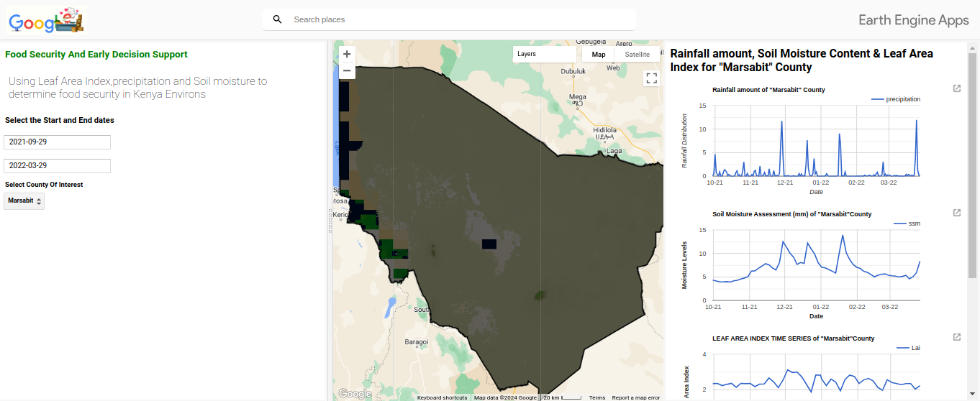Toggle the precipitation legend entry
Screen dimensions: 980x401
[x=896, y=99]
